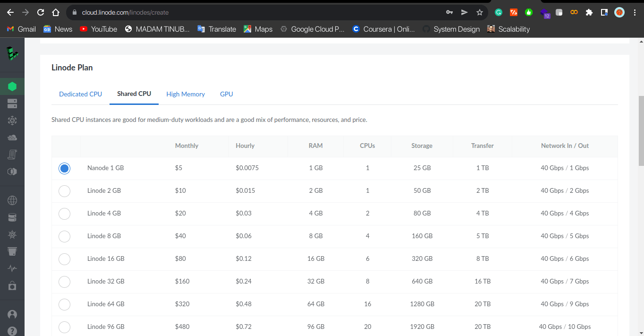644x336 pixels.
Task: Select Linode 8 GB plan radio
Action: tap(64, 236)
